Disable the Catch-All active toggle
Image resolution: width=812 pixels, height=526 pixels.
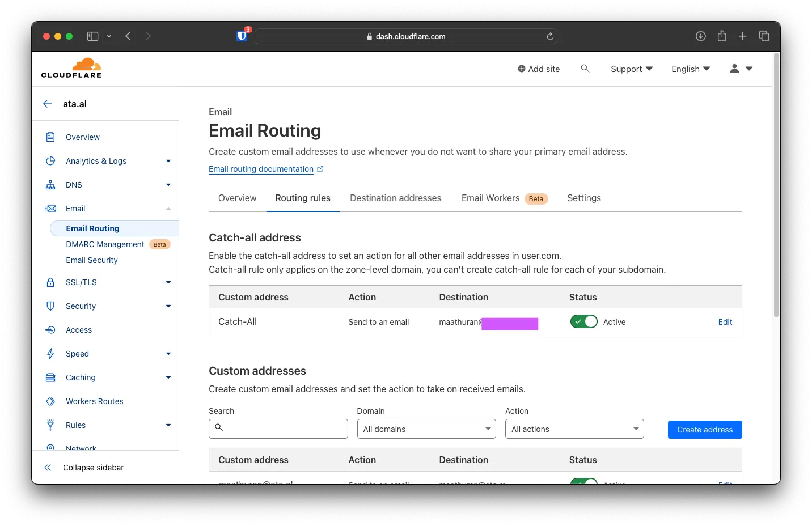[583, 321]
